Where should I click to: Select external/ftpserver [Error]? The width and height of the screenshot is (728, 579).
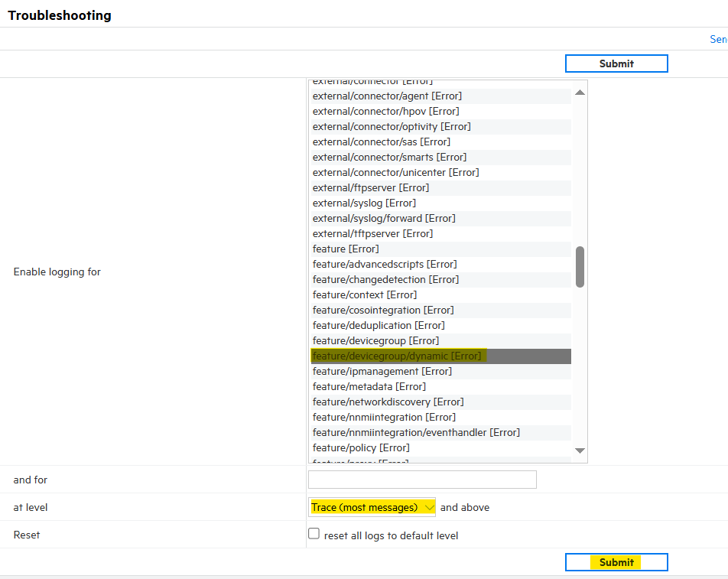coord(440,188)
